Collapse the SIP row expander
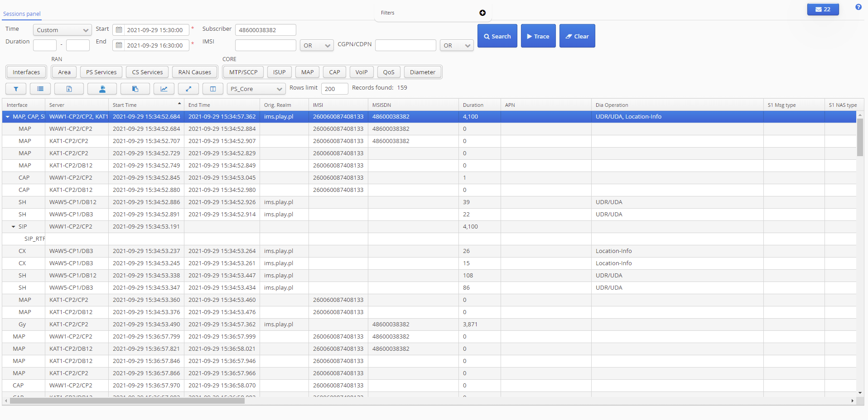Screen dimensions: 868x420 13,227
